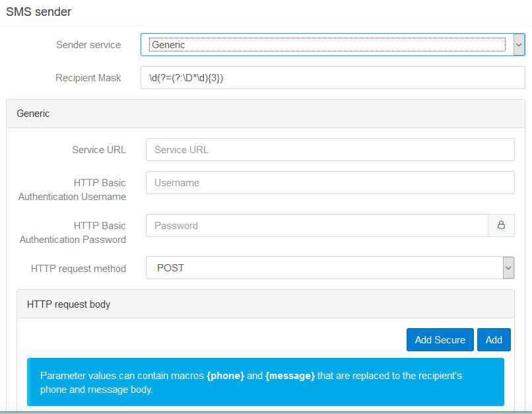Click the Service URL label text

coord(99,150)
